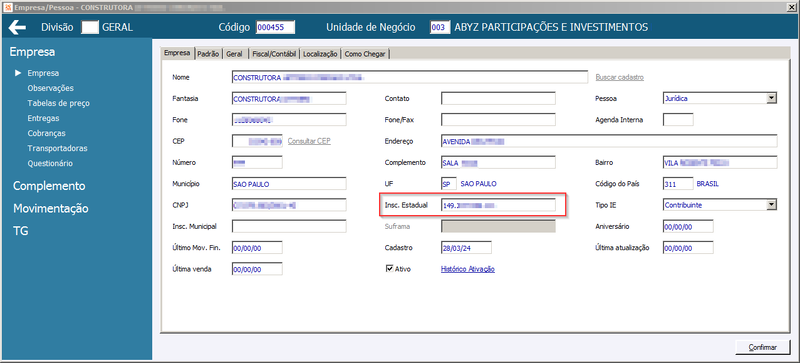
Task: Open Transportadoras in the sidebar
Action: [58, 149]
